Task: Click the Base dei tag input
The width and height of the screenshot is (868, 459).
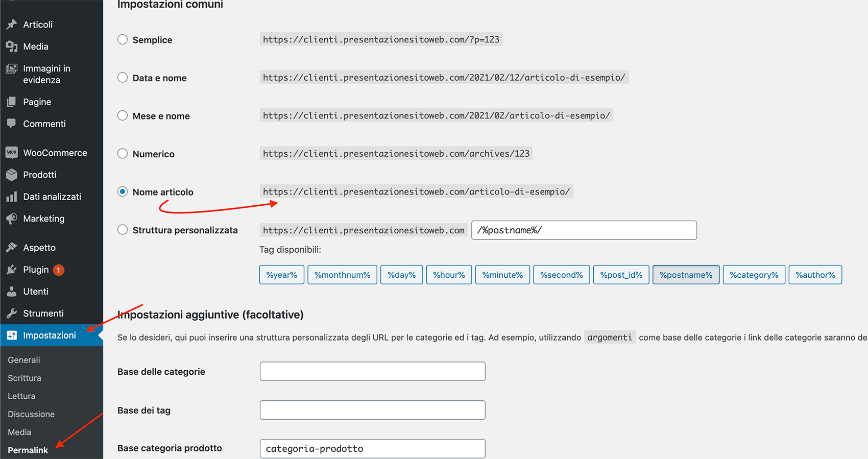Action: tap(373, 410)
